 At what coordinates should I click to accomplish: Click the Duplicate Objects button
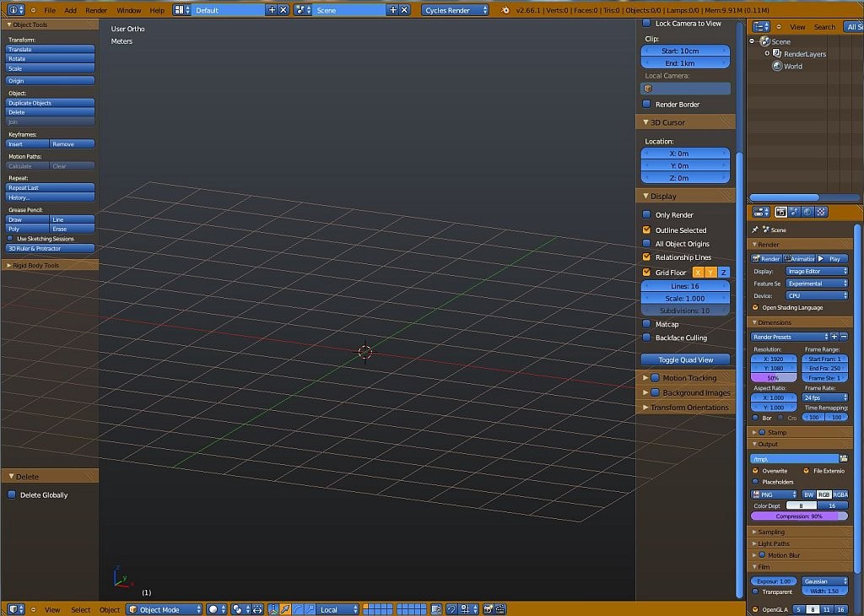point(51,103)
